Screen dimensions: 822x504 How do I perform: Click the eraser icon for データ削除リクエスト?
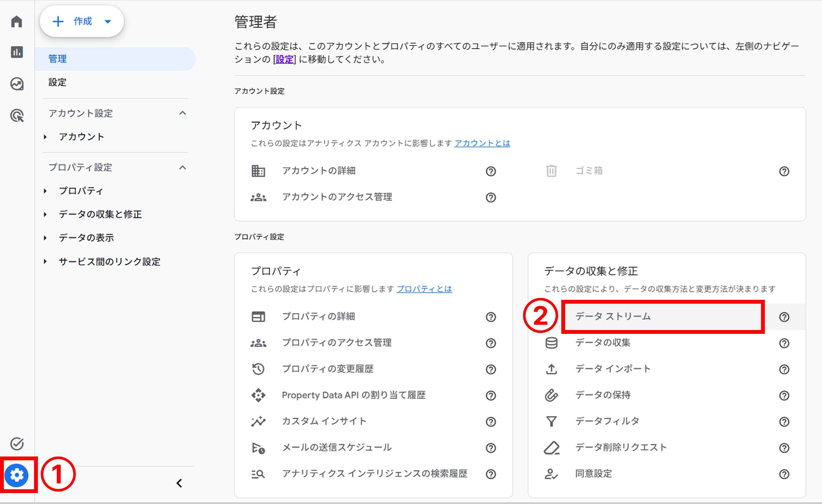tap(551, 448)
